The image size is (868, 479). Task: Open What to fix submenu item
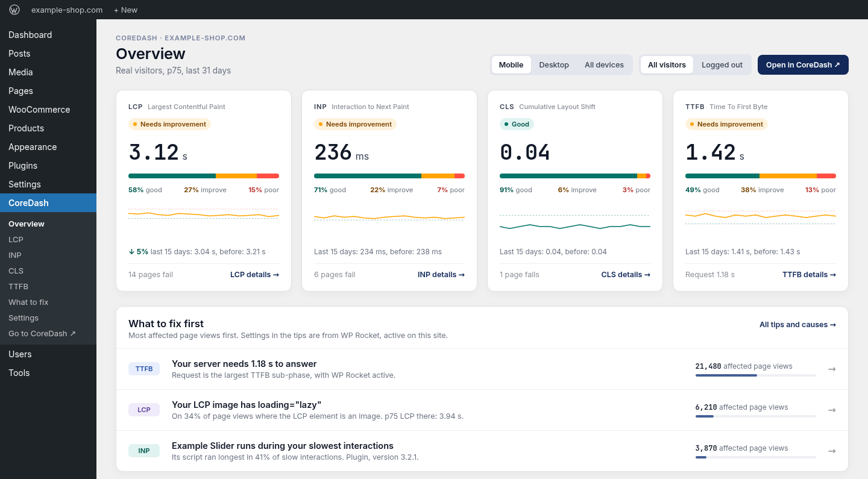pyautogui.click(x=48, y=302)
